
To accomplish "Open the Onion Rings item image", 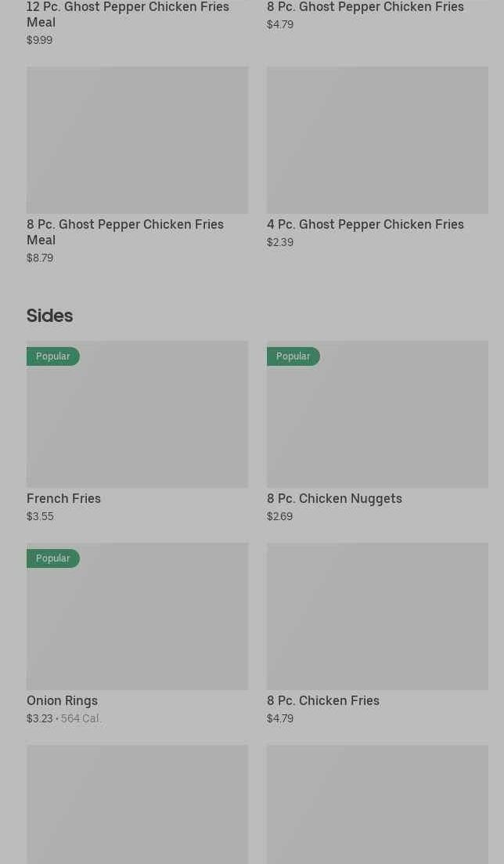I will 137,624.
